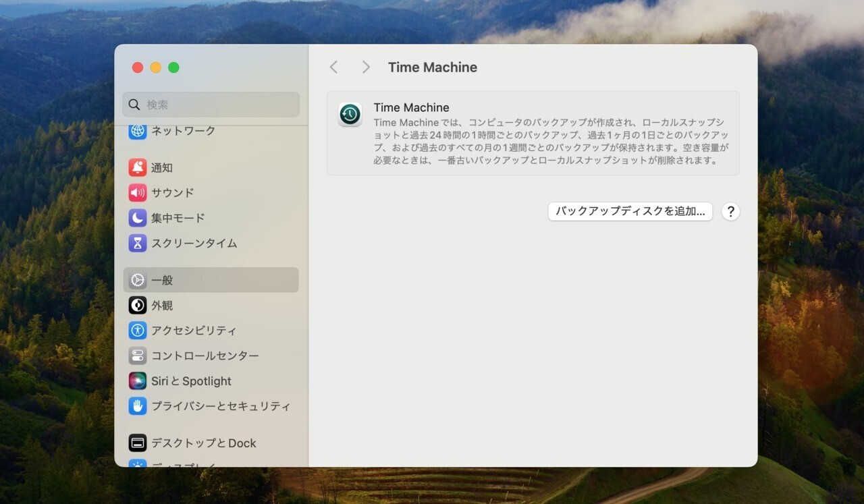Open 集中モード with the moon icon
The height and width of the screenshot is (504, 864).
click(138, 218)
